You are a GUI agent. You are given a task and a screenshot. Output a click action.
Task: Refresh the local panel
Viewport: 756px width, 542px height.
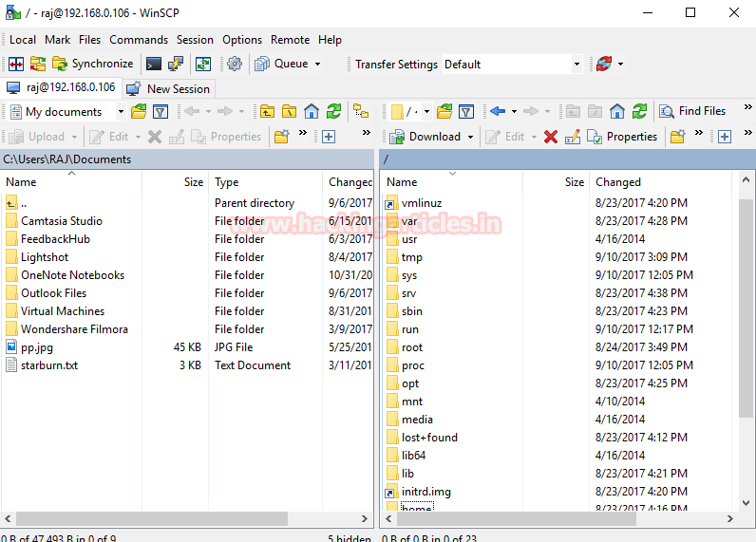333,111
